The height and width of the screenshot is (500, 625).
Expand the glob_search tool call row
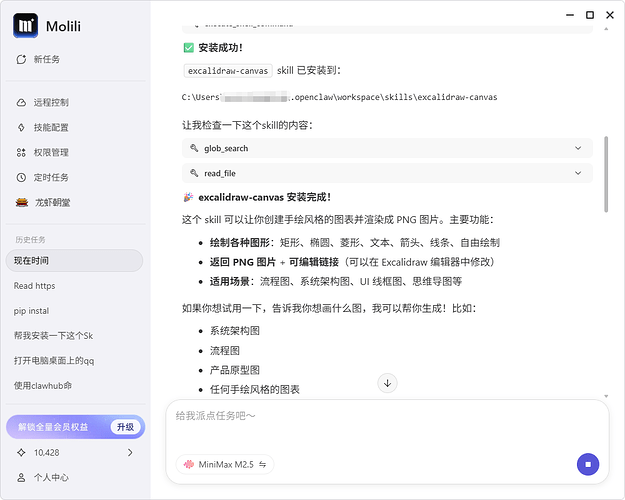coord(387,148)
